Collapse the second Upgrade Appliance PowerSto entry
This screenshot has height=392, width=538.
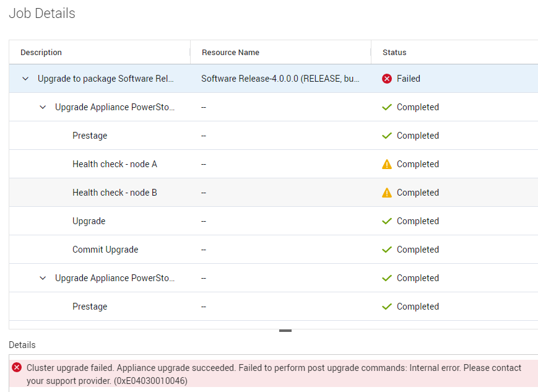click(42, 277)
